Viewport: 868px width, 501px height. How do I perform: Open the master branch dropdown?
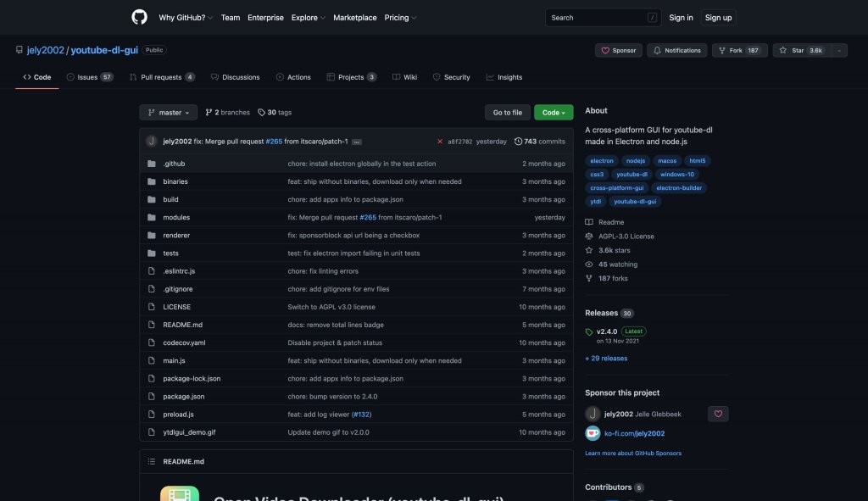pos(169,113)
